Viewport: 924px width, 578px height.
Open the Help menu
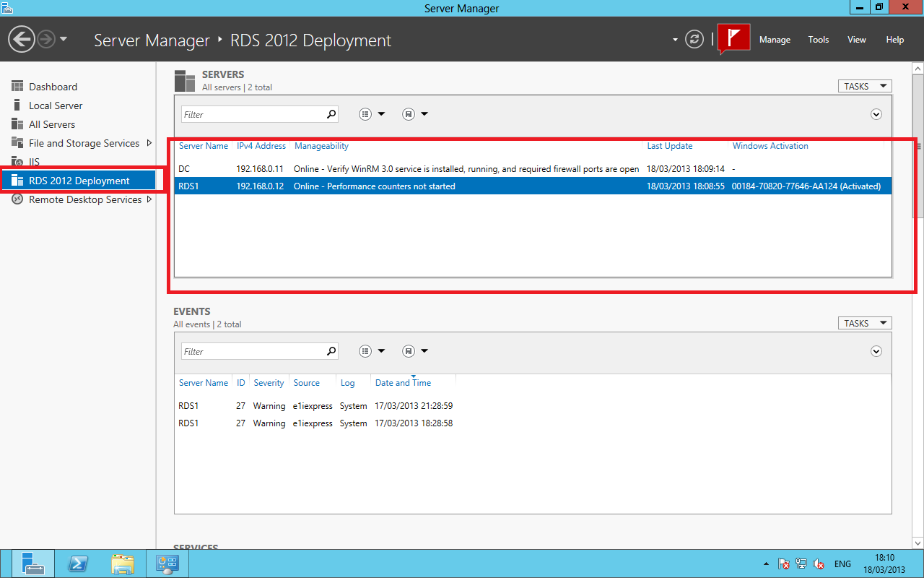895,40
